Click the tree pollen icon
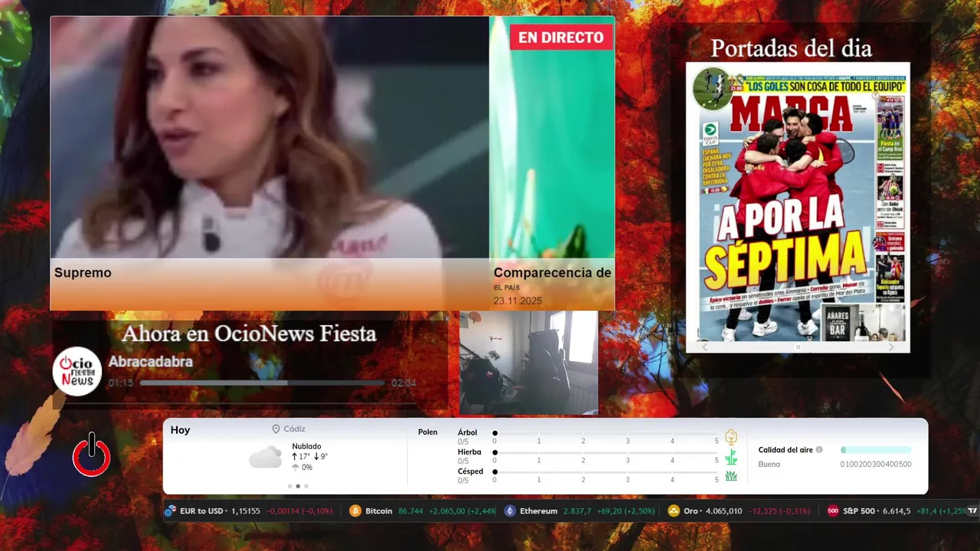980x551 pixels. (x=731, y=437)
